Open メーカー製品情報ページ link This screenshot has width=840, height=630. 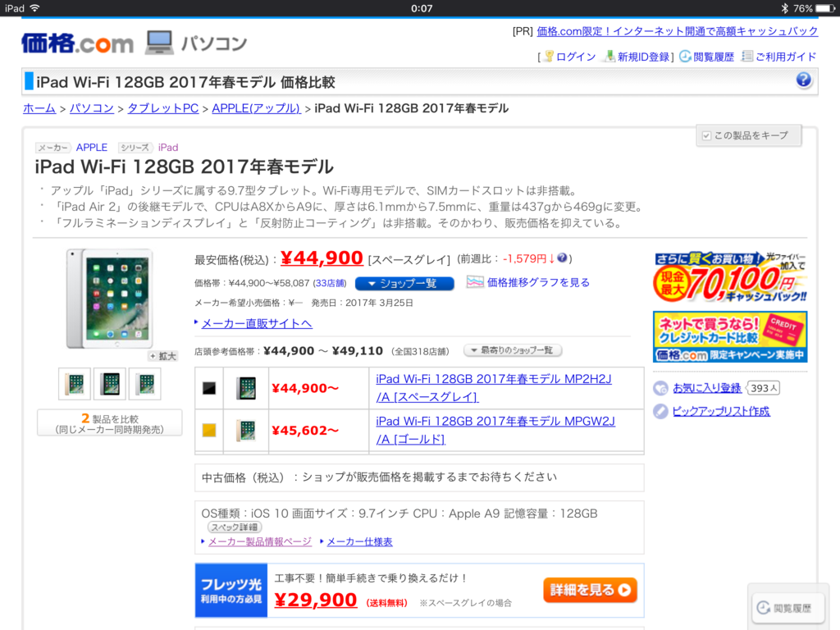click(x=260, y=541)
